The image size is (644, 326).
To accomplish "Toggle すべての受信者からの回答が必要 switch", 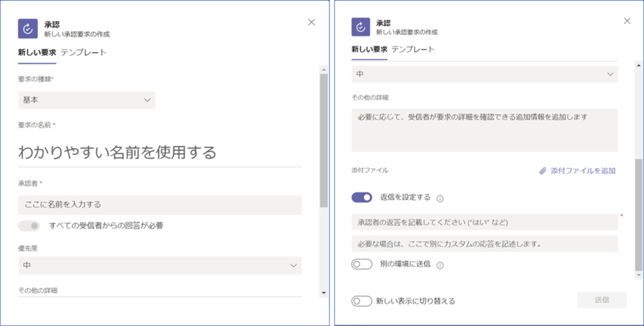I will click(29, 226).
